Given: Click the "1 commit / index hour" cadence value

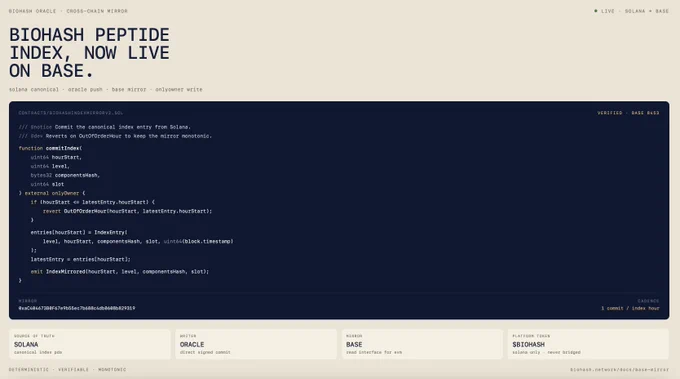Looking at the screenshot, I should (x=630, y=308).
